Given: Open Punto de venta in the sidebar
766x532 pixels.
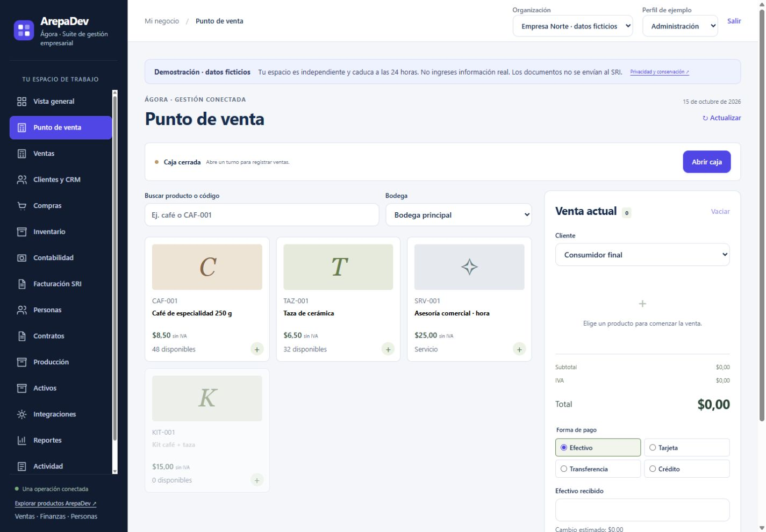Looking at the screenshot, I should point(61,128).
